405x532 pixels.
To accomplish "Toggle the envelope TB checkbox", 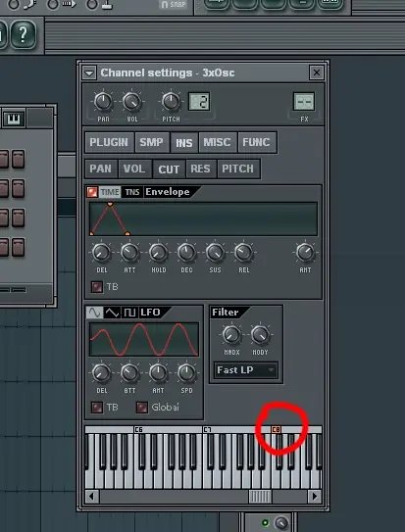I will coord(97,287).
